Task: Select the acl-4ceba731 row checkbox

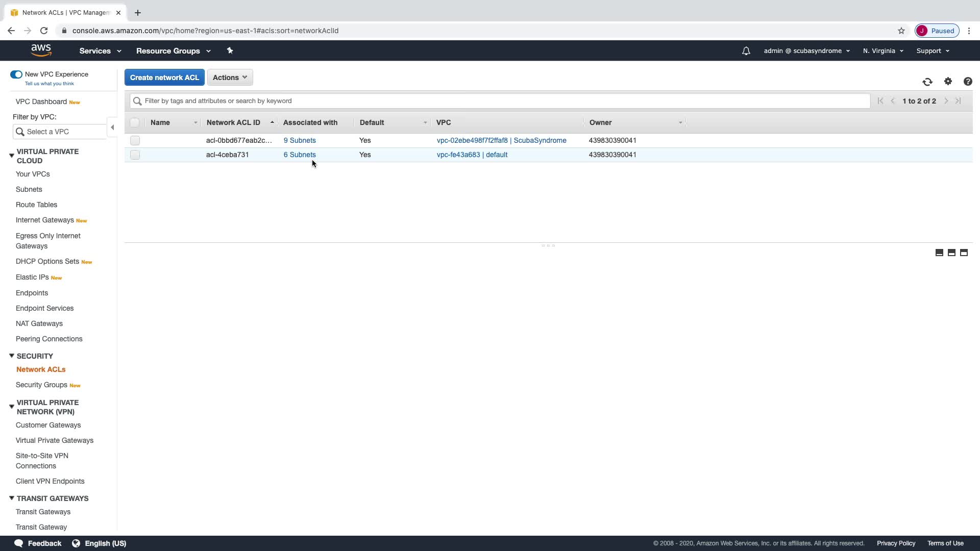Action: (x=135, y=155)
